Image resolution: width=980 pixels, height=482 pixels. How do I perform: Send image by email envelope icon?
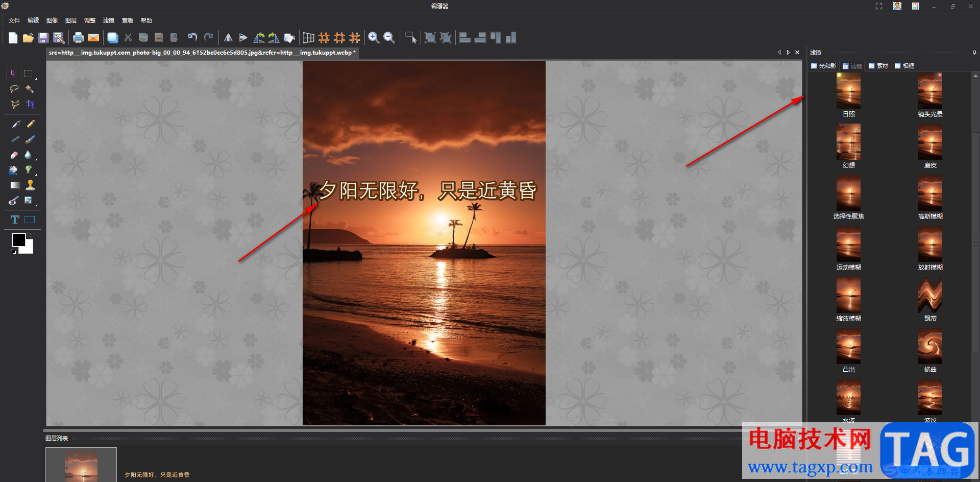(93, 38)
